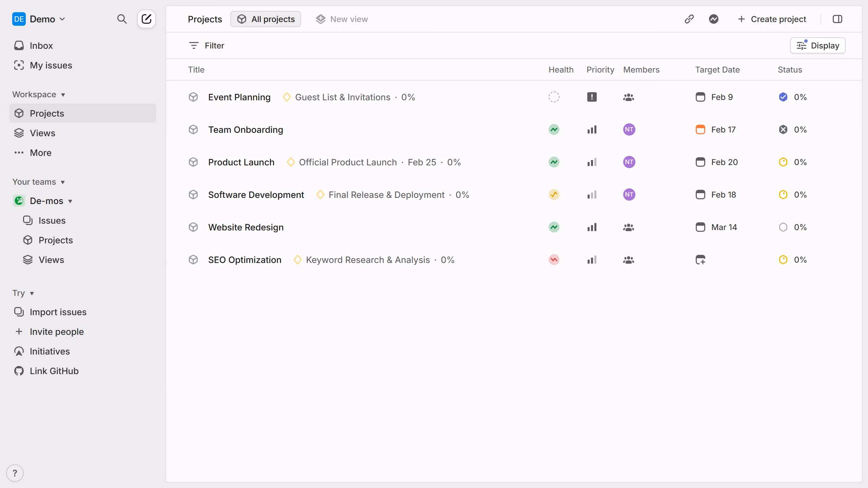Click the Product Launch NT member avatar

tap(629, 162)
